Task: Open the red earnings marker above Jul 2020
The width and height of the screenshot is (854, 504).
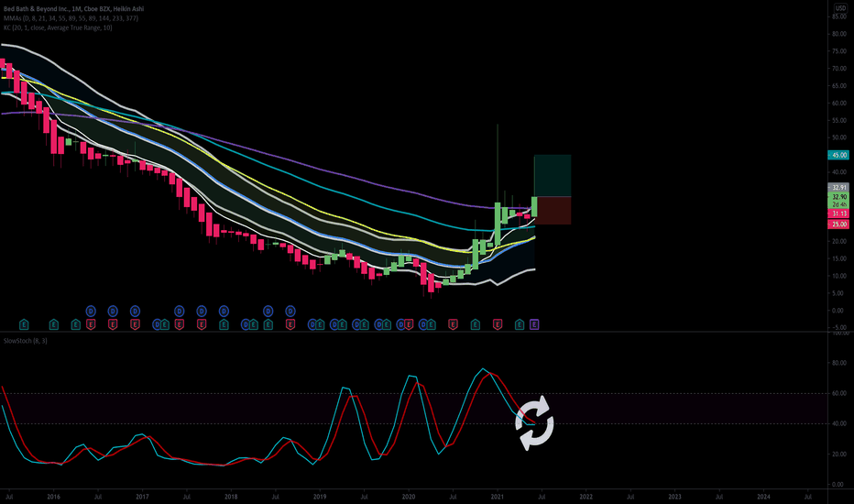Action: click(453, 324)
